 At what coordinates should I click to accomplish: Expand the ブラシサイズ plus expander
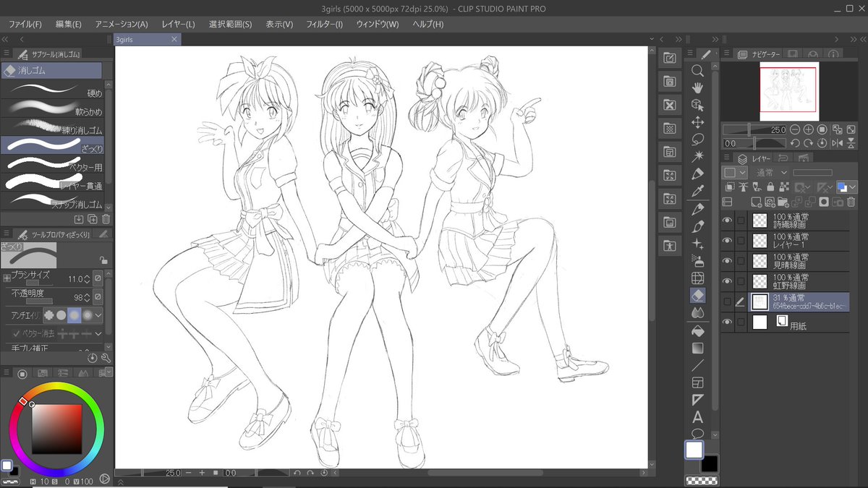point(7,278)
